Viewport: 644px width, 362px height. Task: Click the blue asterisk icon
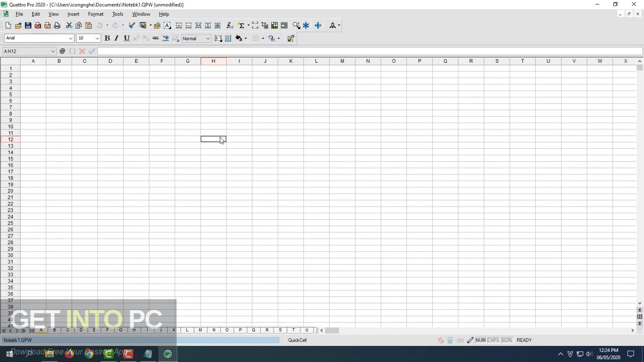tap(306, 26)
